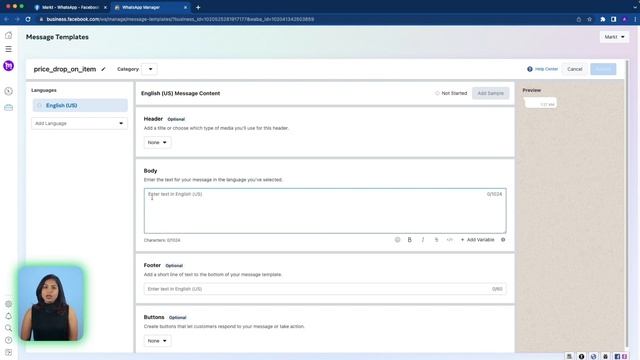
Task: Insert emoji into the body text
Action: point(397,240)
